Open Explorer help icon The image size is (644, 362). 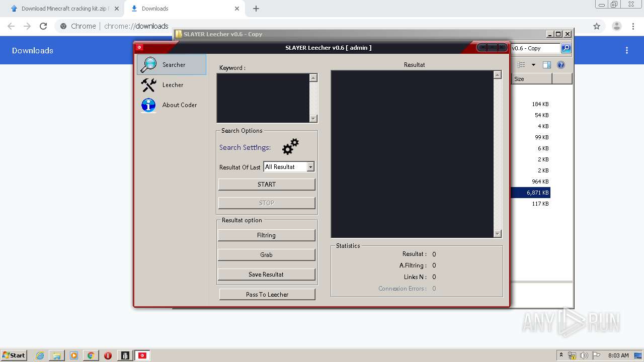tap(561, 65)
